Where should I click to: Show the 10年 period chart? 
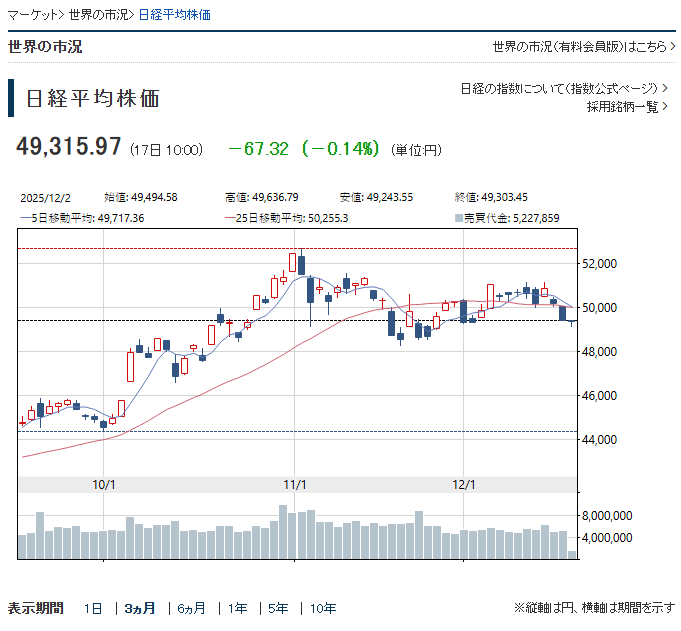(323, 608)
